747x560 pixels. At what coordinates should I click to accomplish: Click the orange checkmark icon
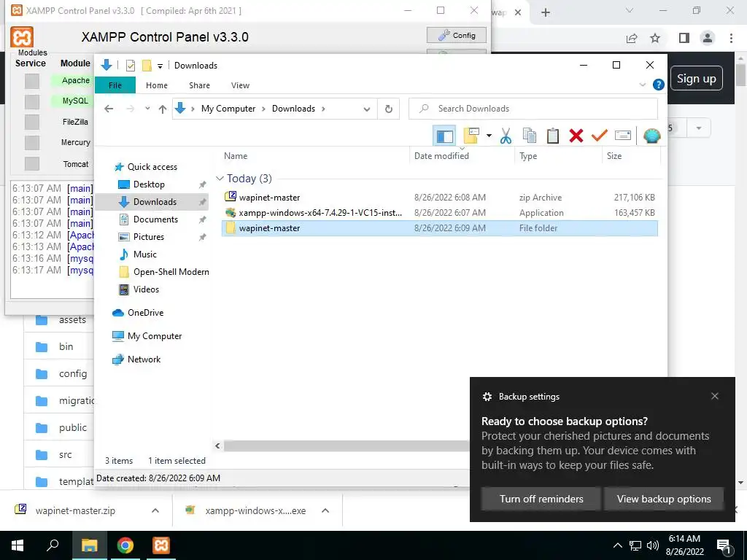coord(600,136)
